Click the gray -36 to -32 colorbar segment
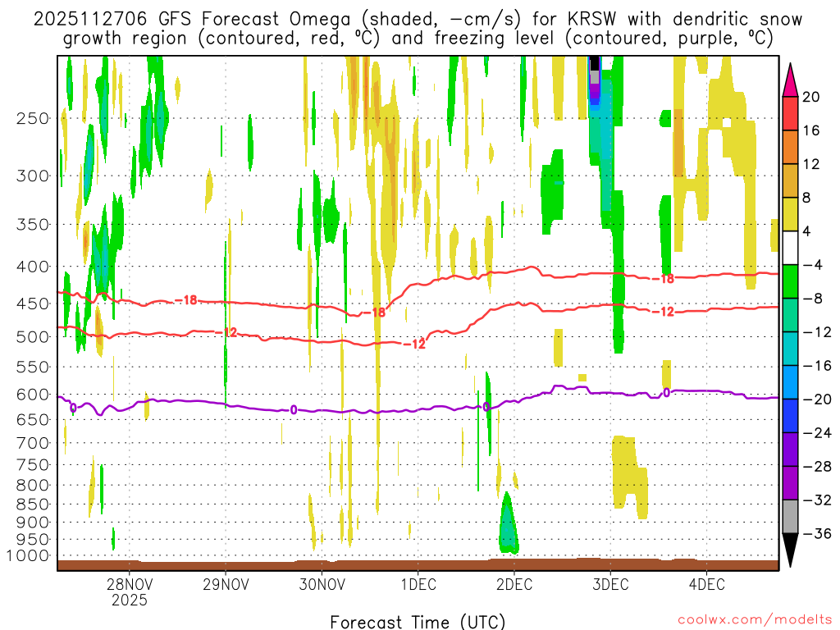Image resolution: width=840 pixels, height=630 pixels. pyautogui.click(x=790, y=517)
